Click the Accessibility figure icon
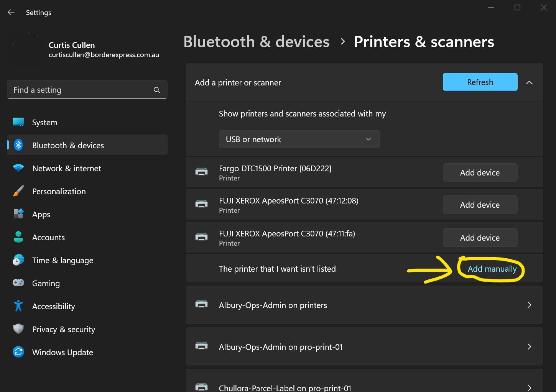The image size is (556, 392). click(18, 306)
